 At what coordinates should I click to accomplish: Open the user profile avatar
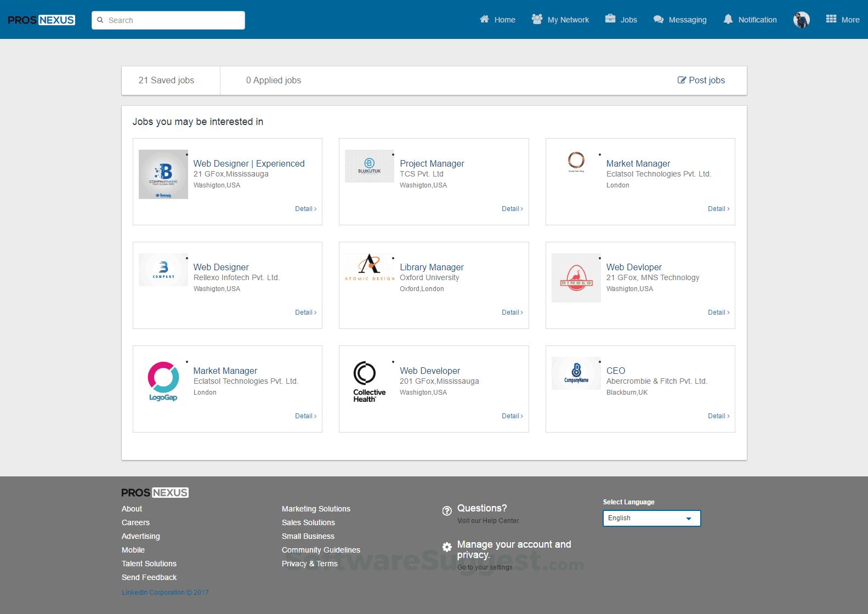pos(802,20)
